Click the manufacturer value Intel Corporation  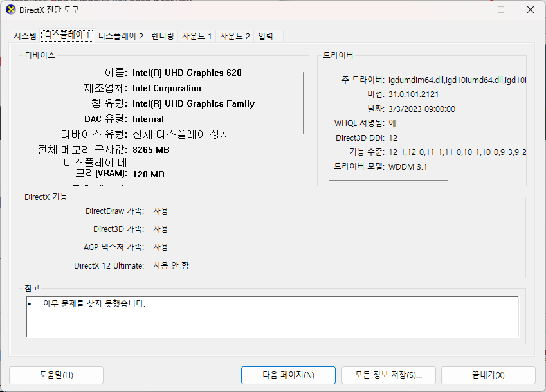click(x=167, y=88)
